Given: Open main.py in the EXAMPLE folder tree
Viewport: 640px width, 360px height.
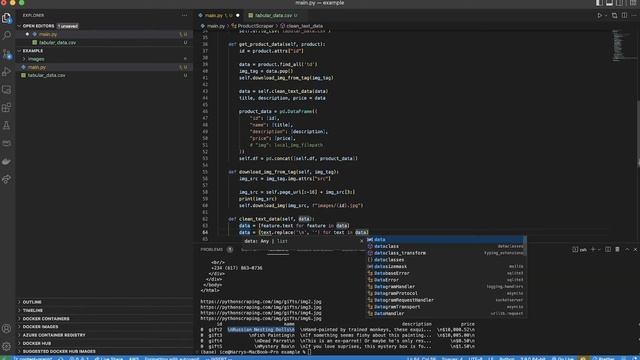Looking at the screenshot, I should [104, 67].
